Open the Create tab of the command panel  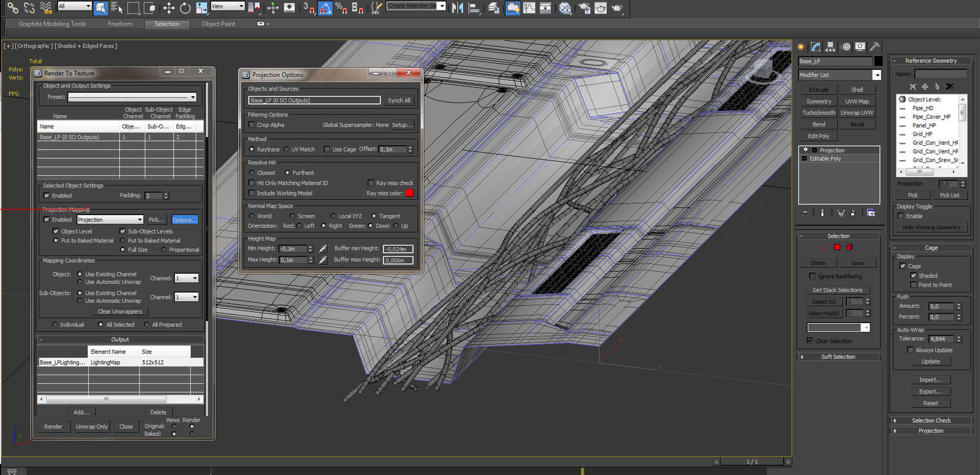pyautogui.click(x=800, y=47)
